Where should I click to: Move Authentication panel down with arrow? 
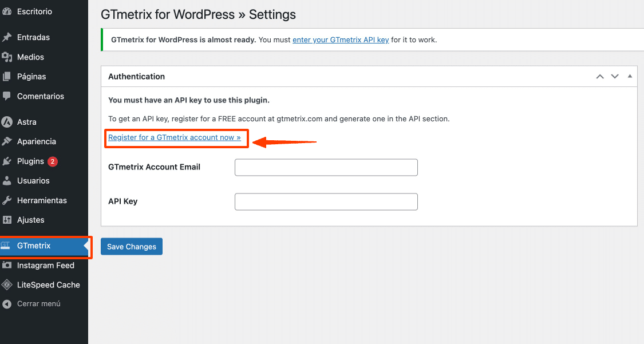615,77
